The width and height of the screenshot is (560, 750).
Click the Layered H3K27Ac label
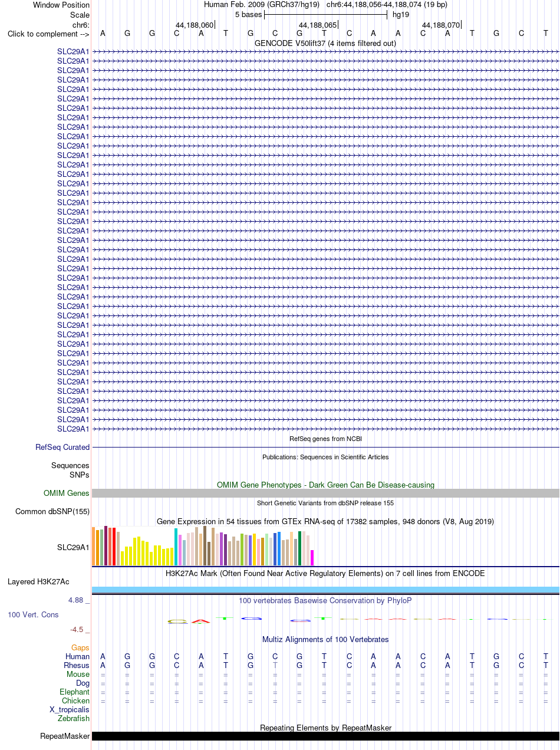[x=38, y=582]
